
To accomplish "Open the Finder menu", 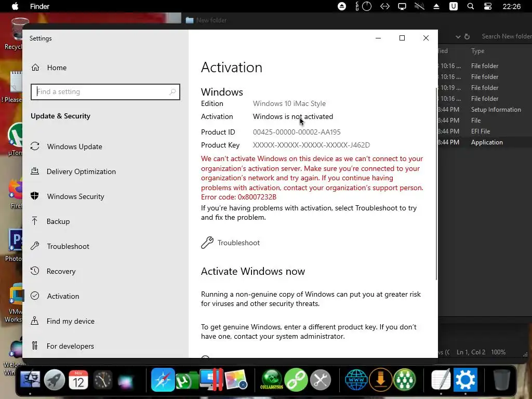I will pyautogui.click(x=39, y=6).
